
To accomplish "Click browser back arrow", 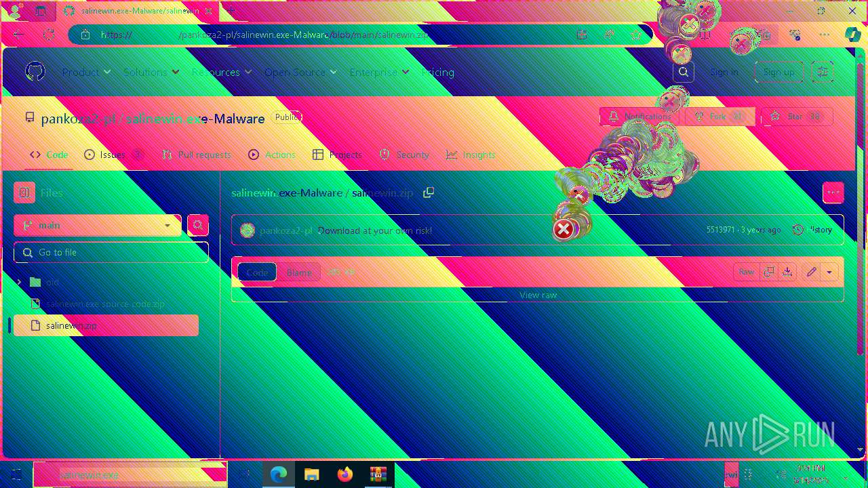I will pos(18,35).
